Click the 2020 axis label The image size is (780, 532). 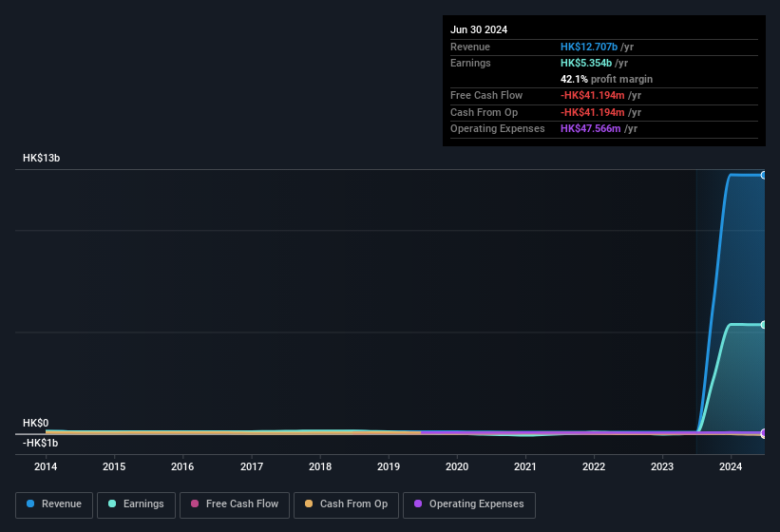click(457, 466)
